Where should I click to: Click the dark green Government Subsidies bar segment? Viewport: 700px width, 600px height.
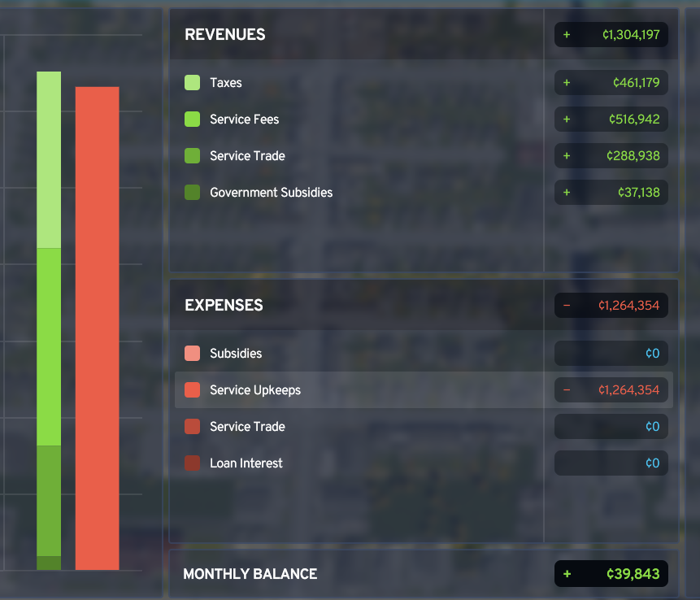49,563
